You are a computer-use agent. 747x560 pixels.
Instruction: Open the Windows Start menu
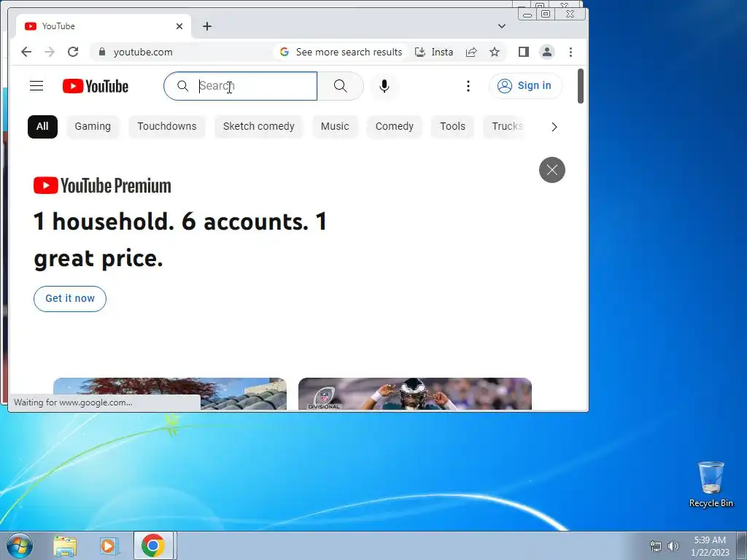click(x=19, y=545)
